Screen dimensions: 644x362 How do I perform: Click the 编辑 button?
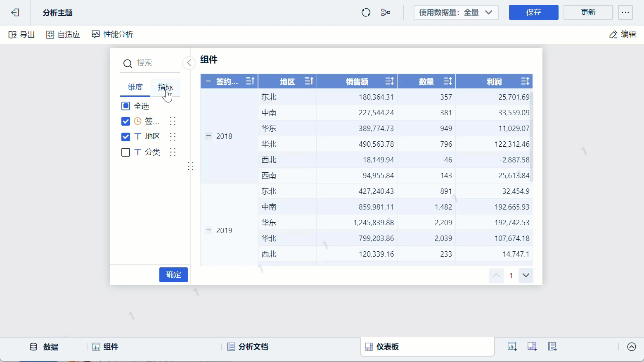(623, 35)
